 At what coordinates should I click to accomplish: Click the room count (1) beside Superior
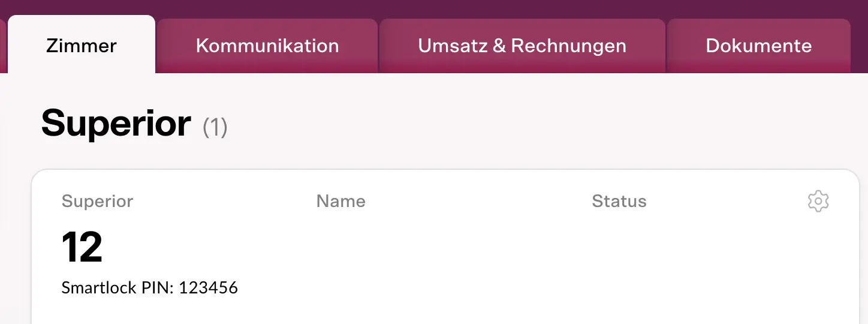tap(215, 127)
